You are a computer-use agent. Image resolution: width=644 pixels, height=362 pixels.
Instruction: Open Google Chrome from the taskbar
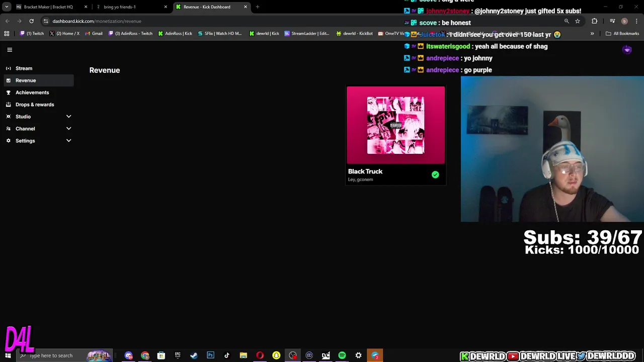(145, 355)
